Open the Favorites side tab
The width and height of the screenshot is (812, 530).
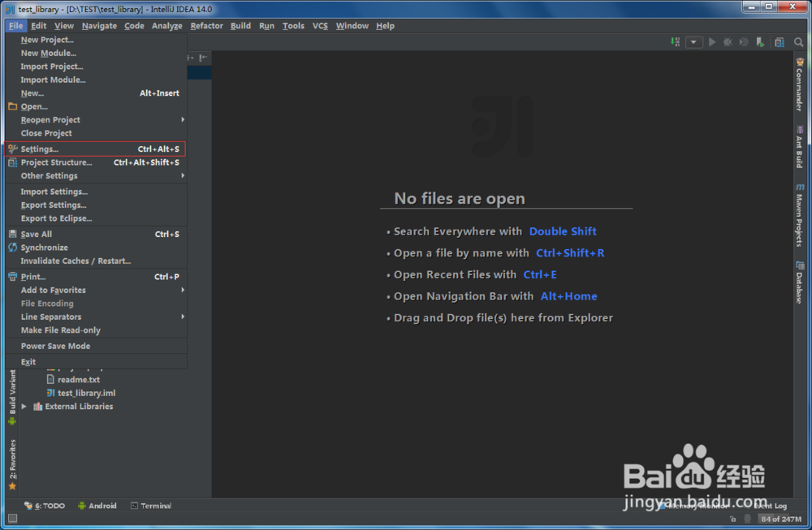pos(12,464)
